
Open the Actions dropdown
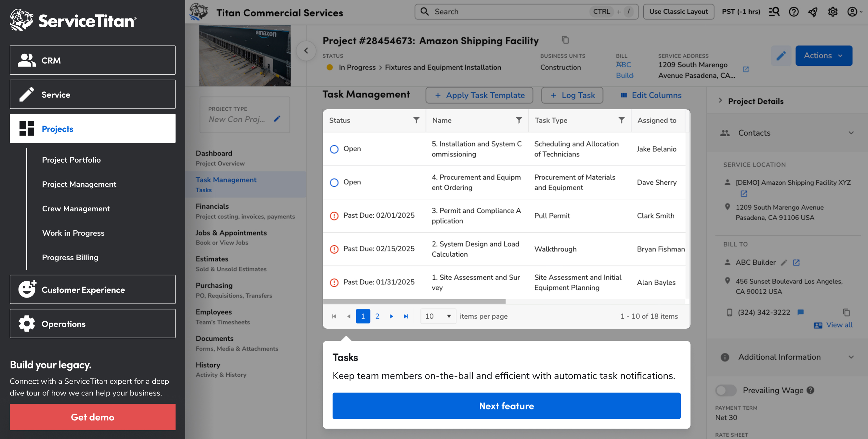[x=823, y=56]
